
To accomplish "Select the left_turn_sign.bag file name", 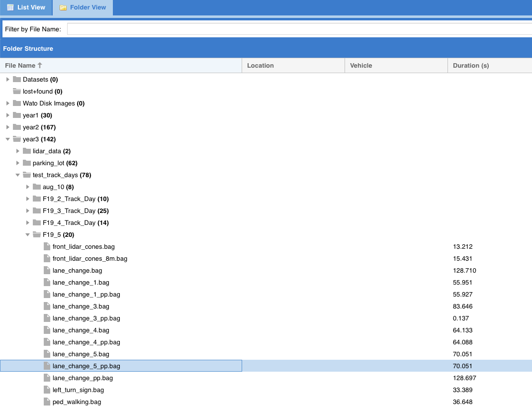I will coord(78,390).
